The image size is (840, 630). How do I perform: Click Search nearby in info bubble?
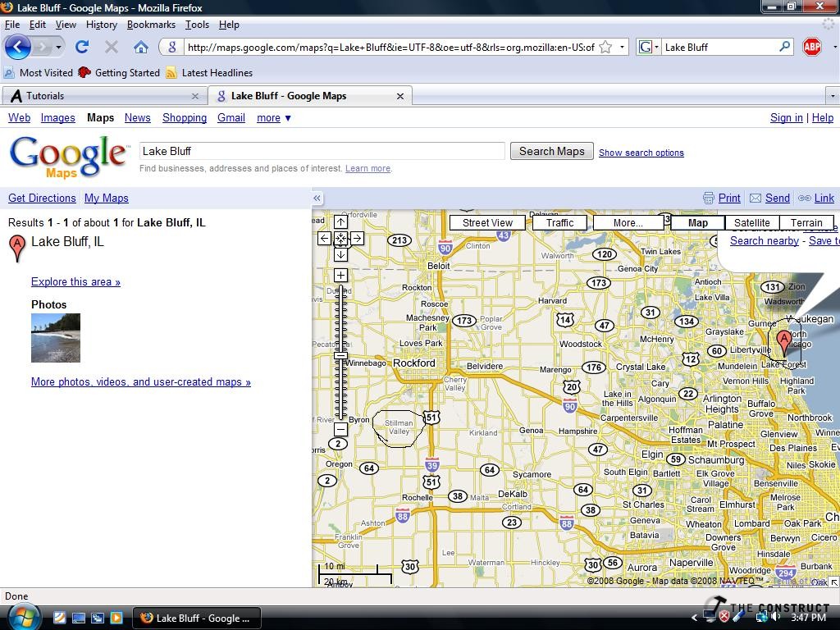765,241
